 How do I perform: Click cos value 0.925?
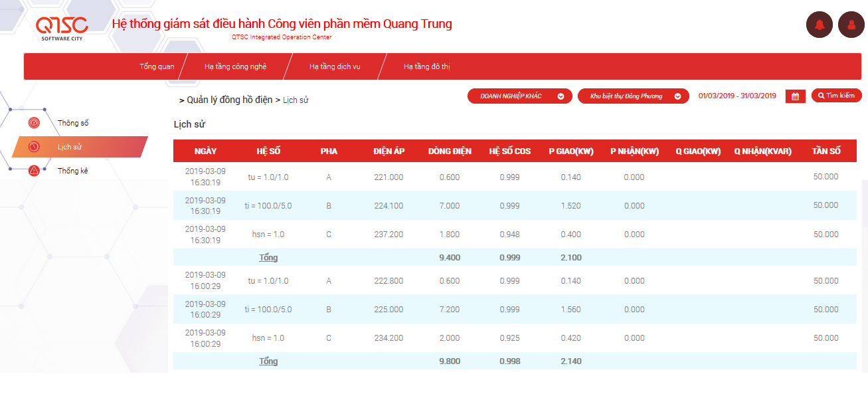tap(510, 338)
